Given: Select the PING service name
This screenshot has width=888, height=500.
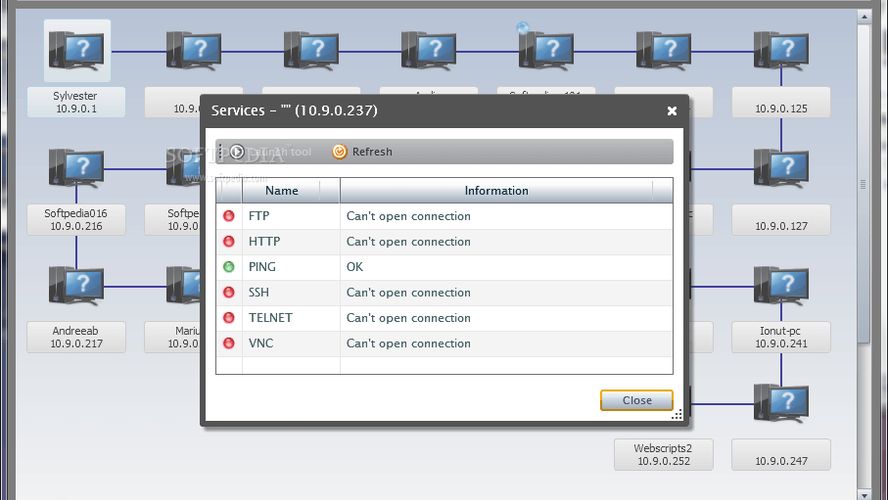Looking at the screenshot, I should point(262,267).
